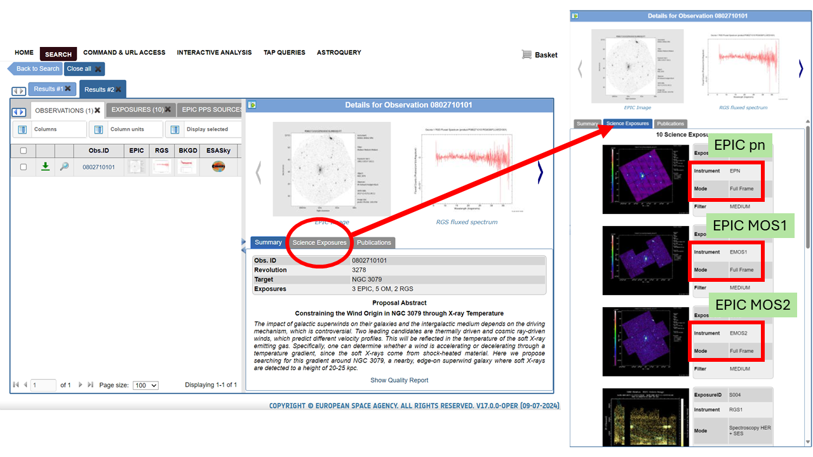The width and height of the screenshot is (813, 457).
Task: Open EPN exposure image in right window
Action: (x=646, y=179)
